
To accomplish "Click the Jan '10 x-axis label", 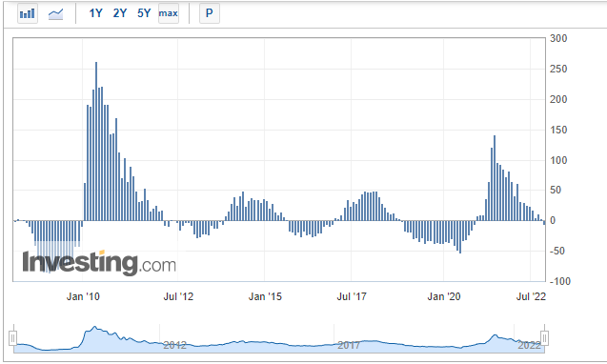I will (x=83, y=297).
